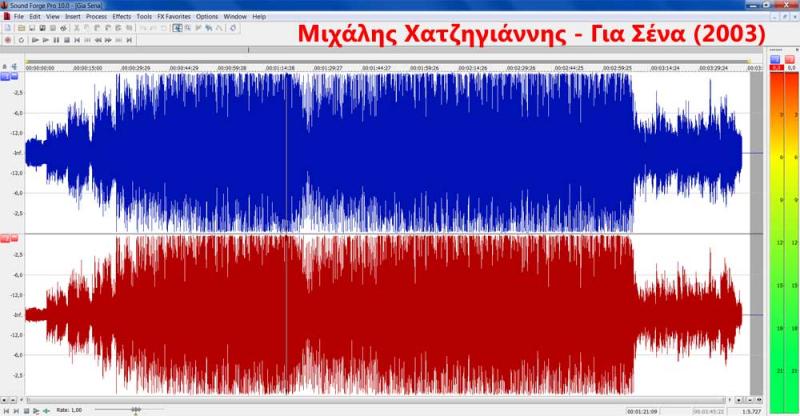Go to End in top transport toolbar
800x416 pixels.
click(x=129, y=40)
